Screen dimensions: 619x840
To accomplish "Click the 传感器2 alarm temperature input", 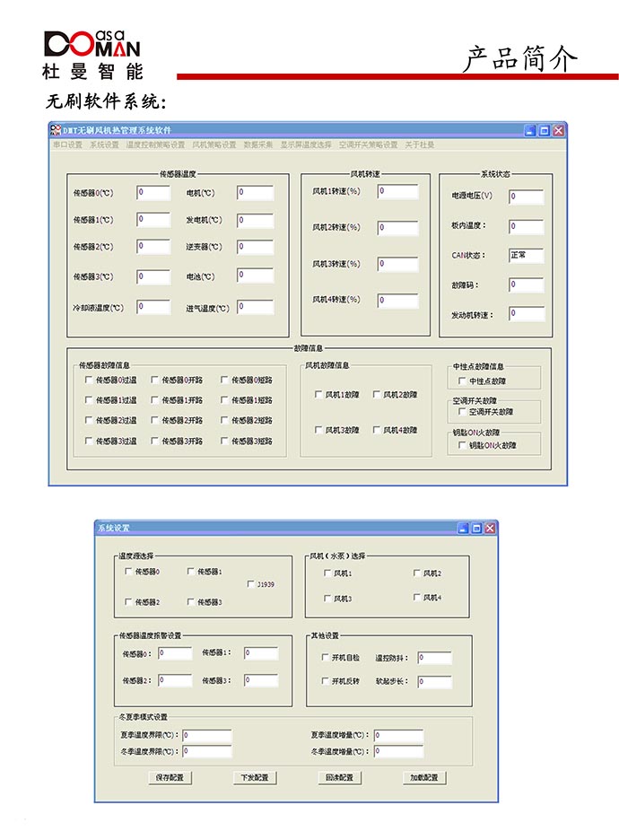I will (175, 680).
